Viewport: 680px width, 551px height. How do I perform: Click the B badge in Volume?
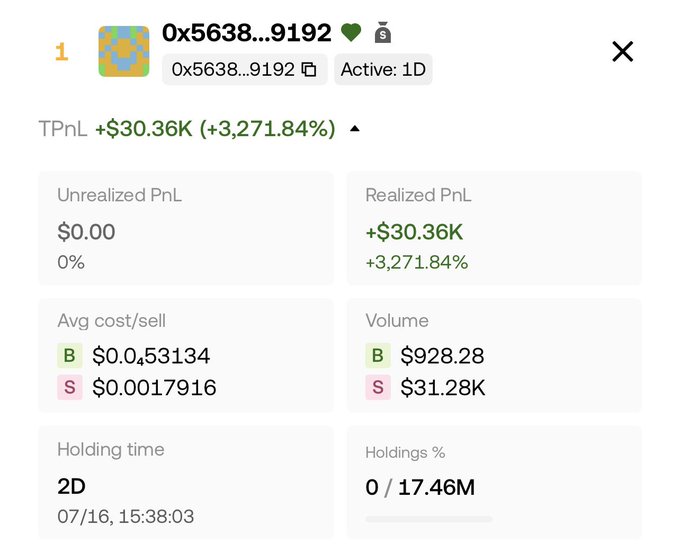pyautogui.click(x=378, y=355)
